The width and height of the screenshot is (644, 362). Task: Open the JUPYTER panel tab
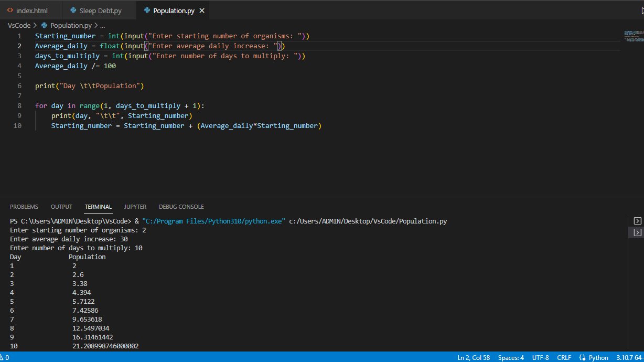pos(135,207)
